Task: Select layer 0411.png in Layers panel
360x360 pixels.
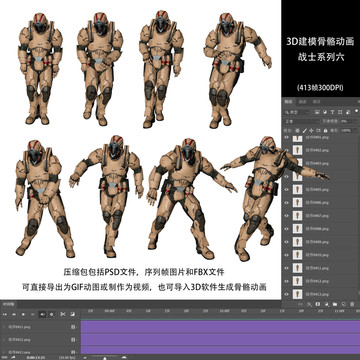Action: (x=321, y=268)
